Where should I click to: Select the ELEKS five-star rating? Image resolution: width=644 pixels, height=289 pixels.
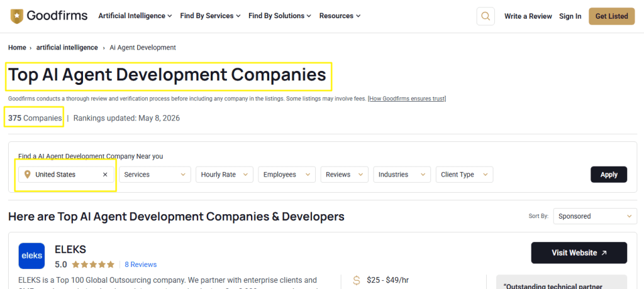93,264
